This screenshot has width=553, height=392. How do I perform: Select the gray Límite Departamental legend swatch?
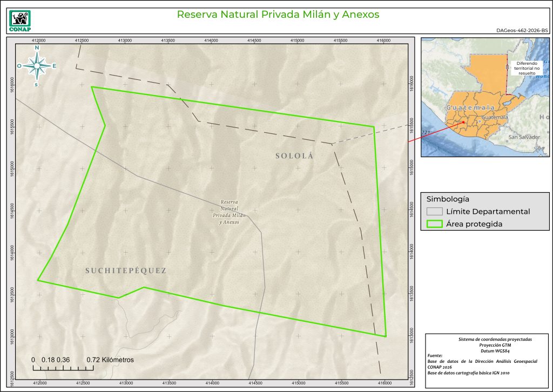click(x=434, y=211)
